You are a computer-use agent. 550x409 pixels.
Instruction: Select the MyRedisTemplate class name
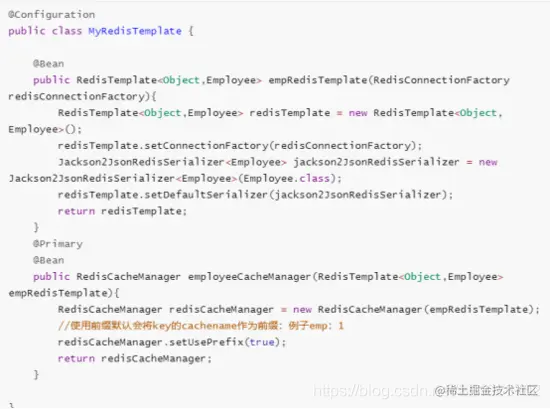pyautogui.click(x=135, y=31)
